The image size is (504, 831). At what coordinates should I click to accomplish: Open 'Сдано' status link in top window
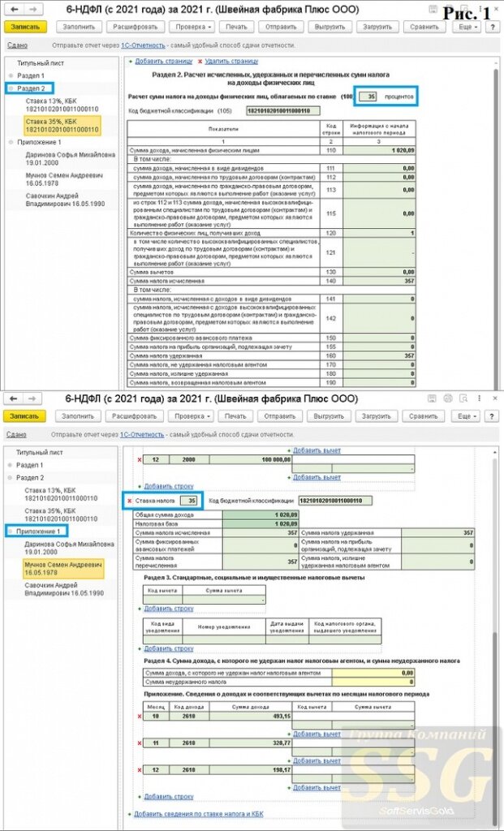coord(18,46)
